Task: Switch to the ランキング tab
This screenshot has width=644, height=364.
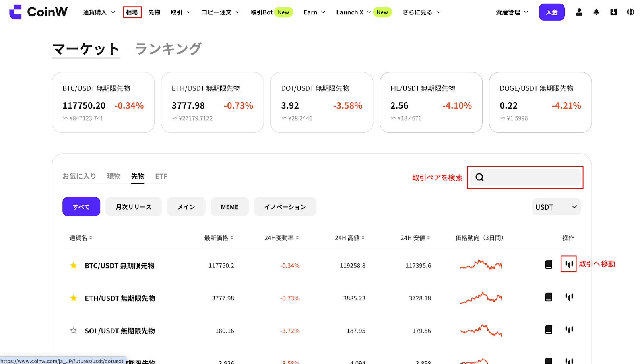Action: coord(168,49)
